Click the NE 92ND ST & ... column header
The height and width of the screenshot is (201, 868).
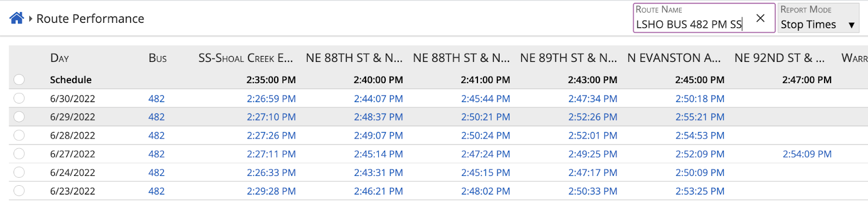[780, 58]
